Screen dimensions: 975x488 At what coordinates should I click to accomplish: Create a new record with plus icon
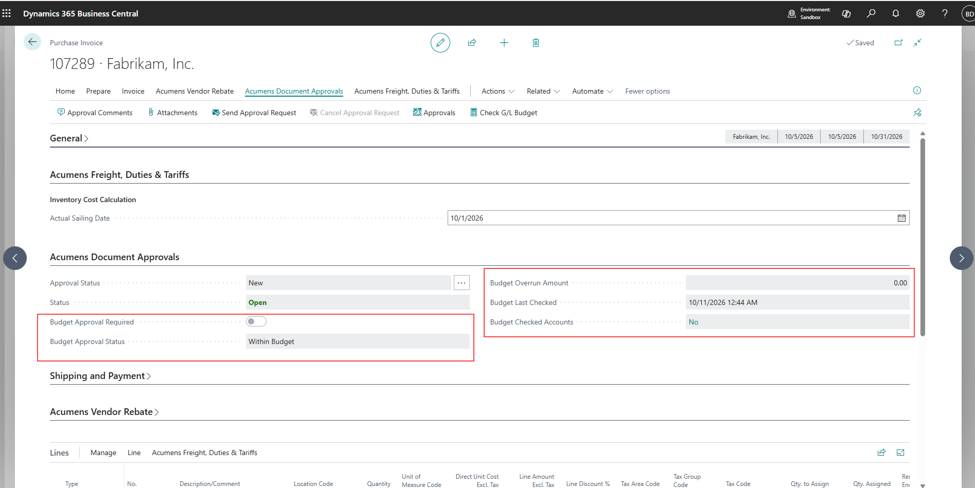(504, 42)
